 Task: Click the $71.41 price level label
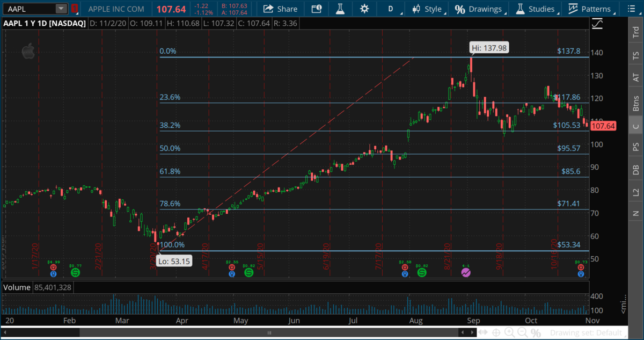tap(569, 204)
